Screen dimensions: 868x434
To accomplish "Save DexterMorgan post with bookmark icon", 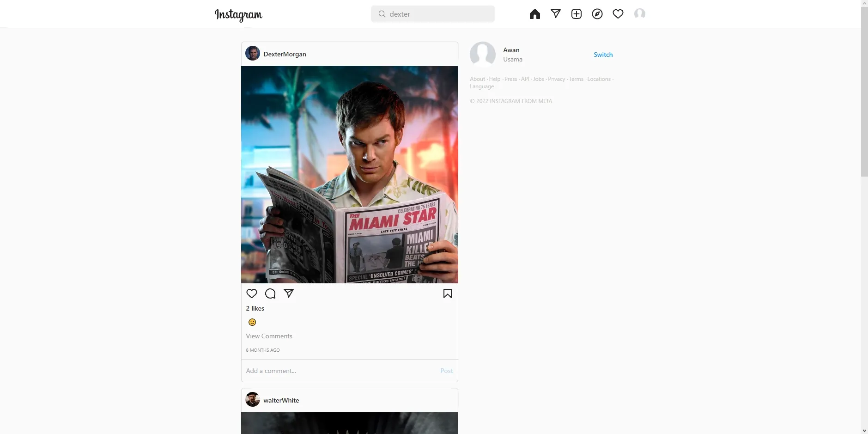I will (448, 293).
